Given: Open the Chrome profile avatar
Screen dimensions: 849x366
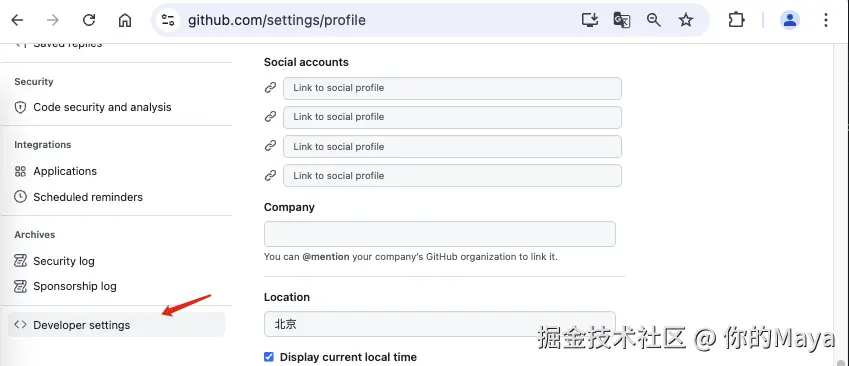Looking at the screenshot, I should pos(790,21).
